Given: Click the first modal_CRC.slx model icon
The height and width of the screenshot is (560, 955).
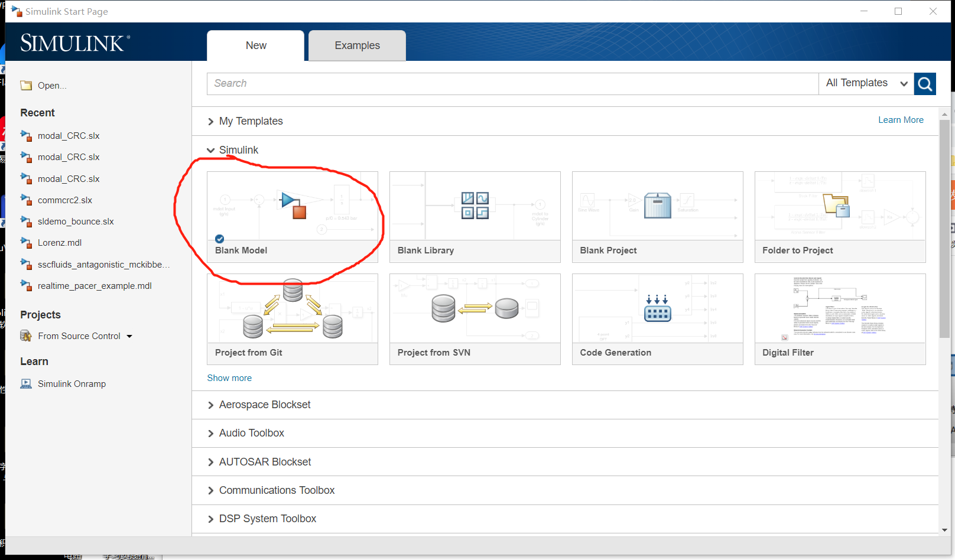Looking at the screenshot, I should pos(26,136).
